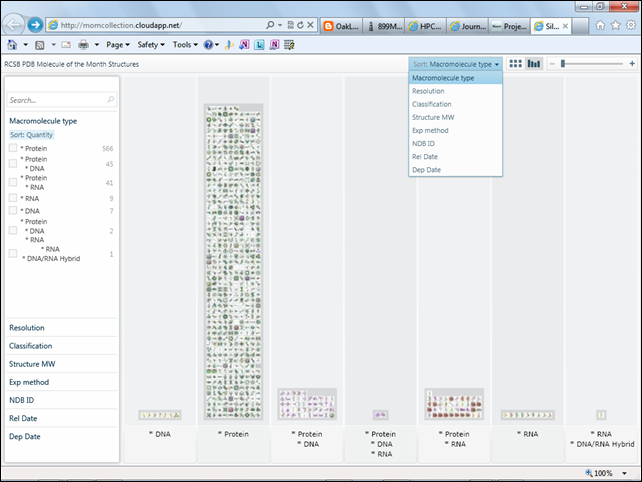Click the zoom slider handle
The height and width of the screenshot is (482, 642).
click(564, 64)
